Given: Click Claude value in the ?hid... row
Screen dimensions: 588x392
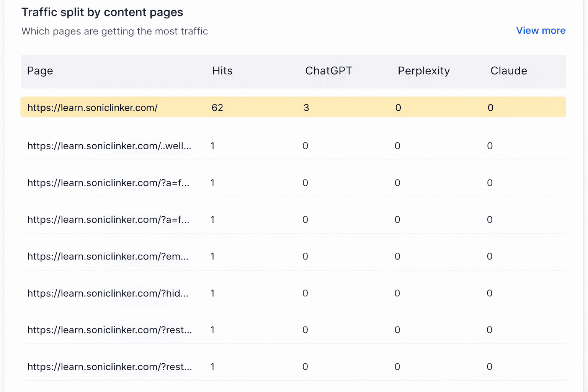Looking at the screenshot, I should pyautogui.click(x=489, y=293).
